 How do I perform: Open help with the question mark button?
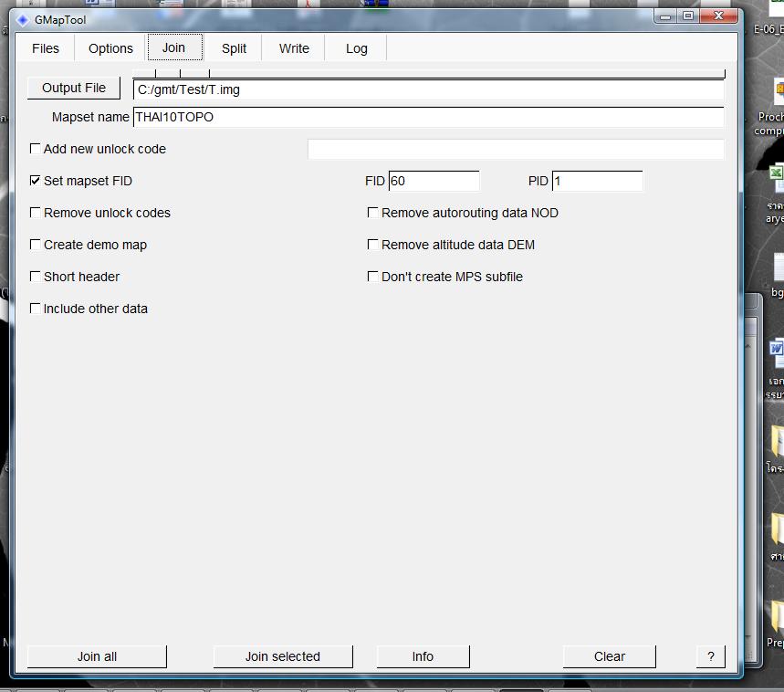(x=710, y=656)
